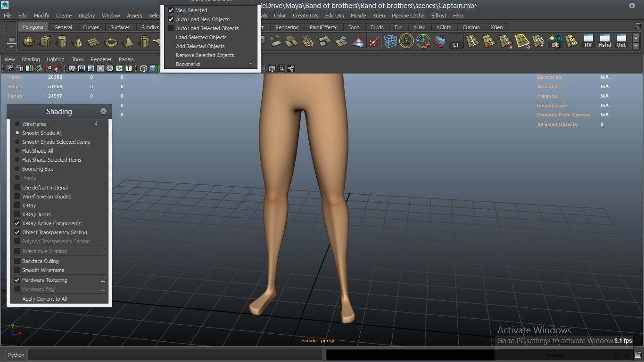Screen dimensions: 644x362
Task: Uncheck Object Transparency Sorting
Action: click(x=17, y=232)
